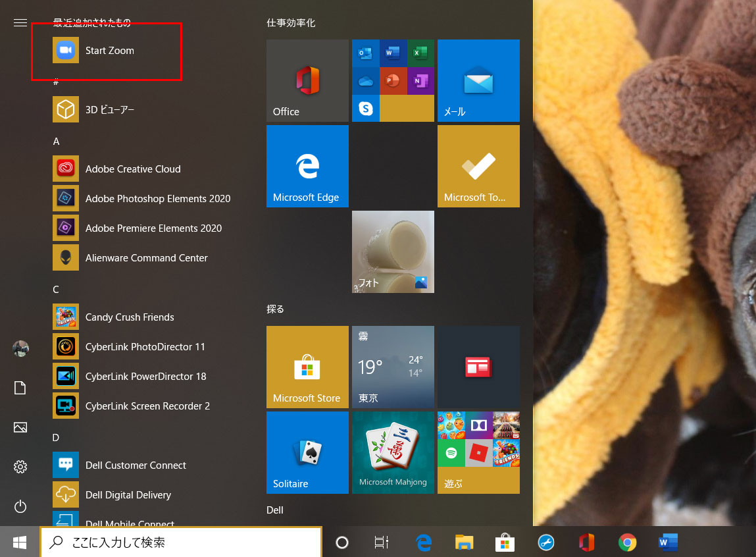756x557 pixels.
Task: Jump to apps under letter D header
Action: coord(57,438)
